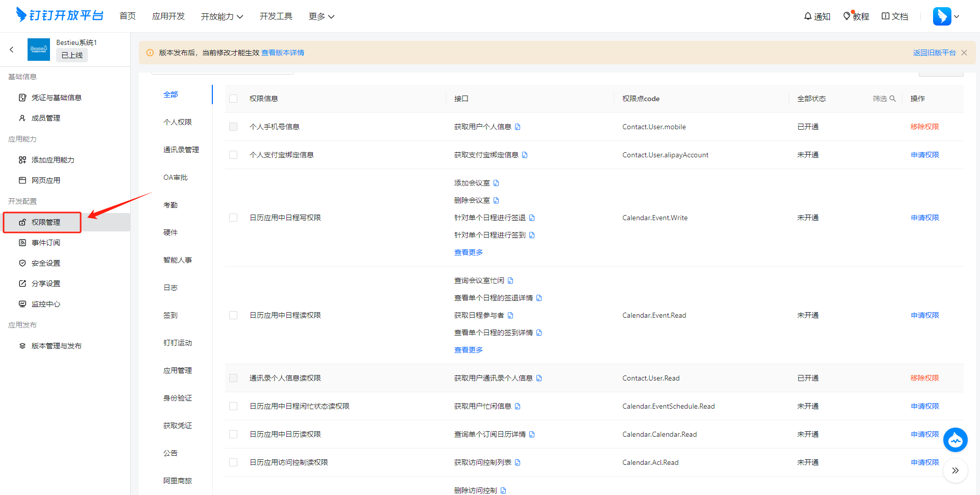Click 申请权限 for Contact.User.alipayAccount
The height and width of the screenshot is (495, 980).
point(925,155)
